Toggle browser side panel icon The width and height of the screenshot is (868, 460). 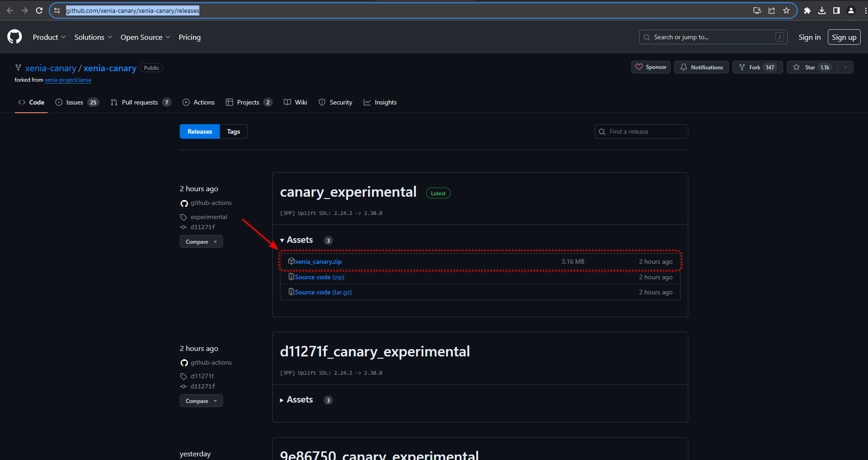(837, 10)
